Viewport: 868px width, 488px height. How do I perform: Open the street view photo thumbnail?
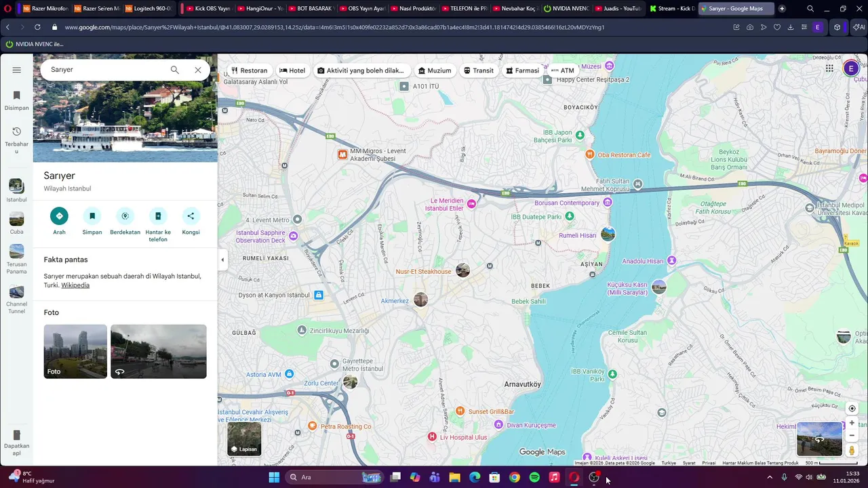159,351
